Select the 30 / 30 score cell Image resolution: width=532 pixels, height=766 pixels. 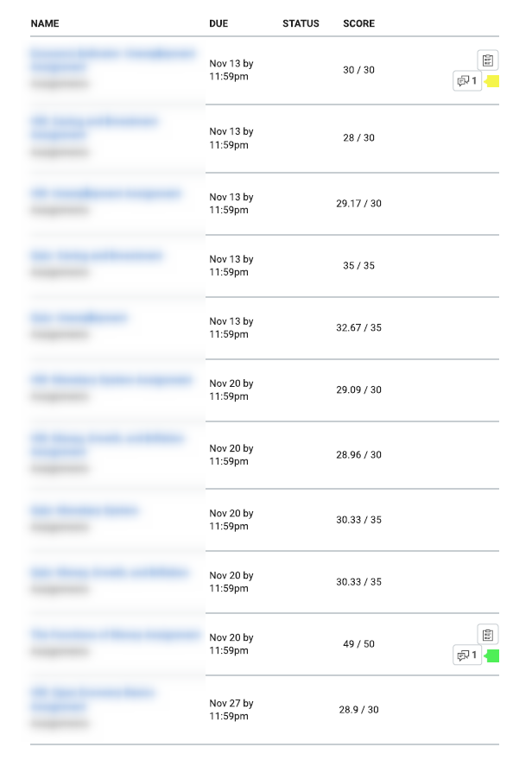tap(358, 70)
